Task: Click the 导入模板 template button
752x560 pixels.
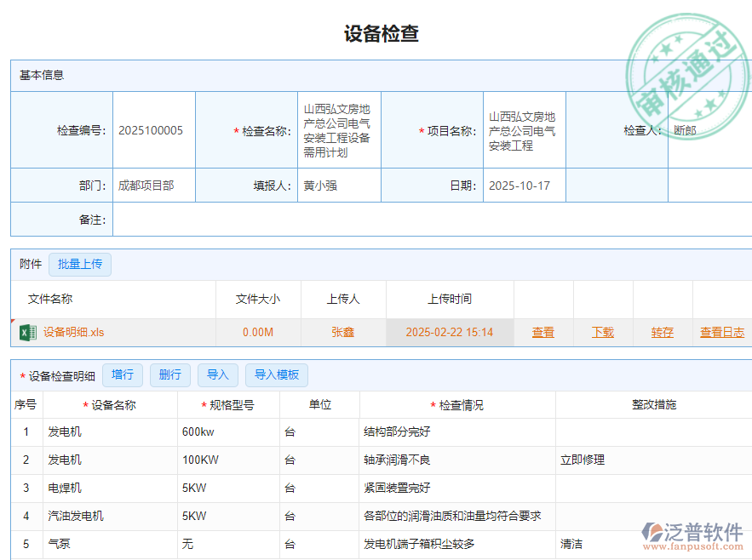Action: coord(277,374)
